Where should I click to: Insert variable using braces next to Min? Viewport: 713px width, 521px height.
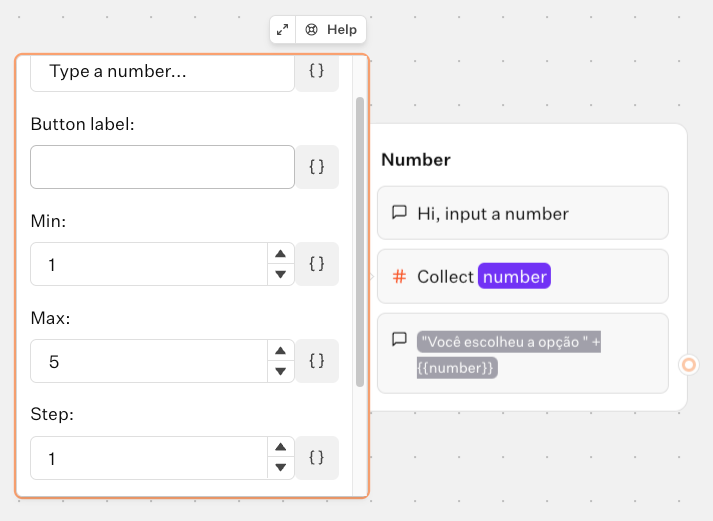[317, 264]
